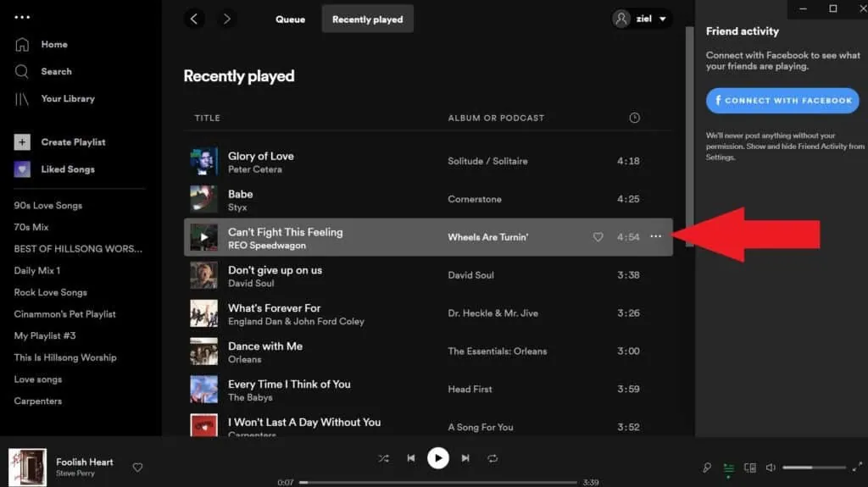This screenshot has height=487, width=868.
Task: Select the Glory of Love title
Action: (261, 156)
